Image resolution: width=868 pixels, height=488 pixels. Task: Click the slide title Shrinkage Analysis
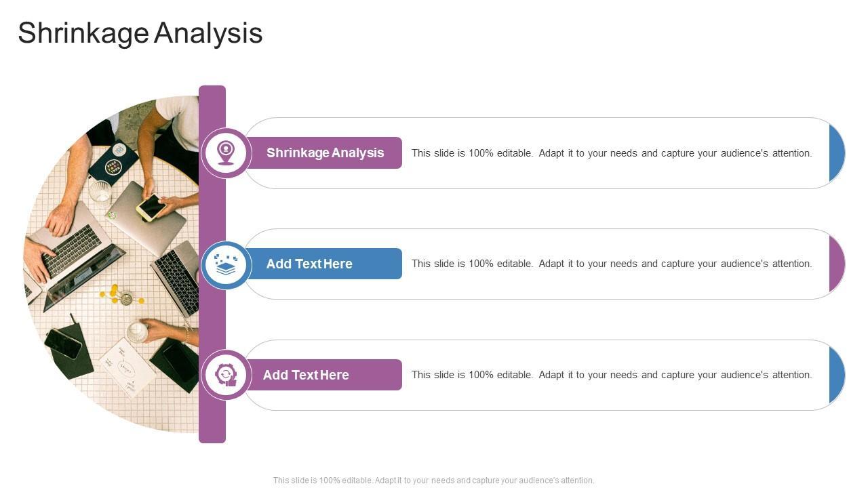click(x=140, y=33)
